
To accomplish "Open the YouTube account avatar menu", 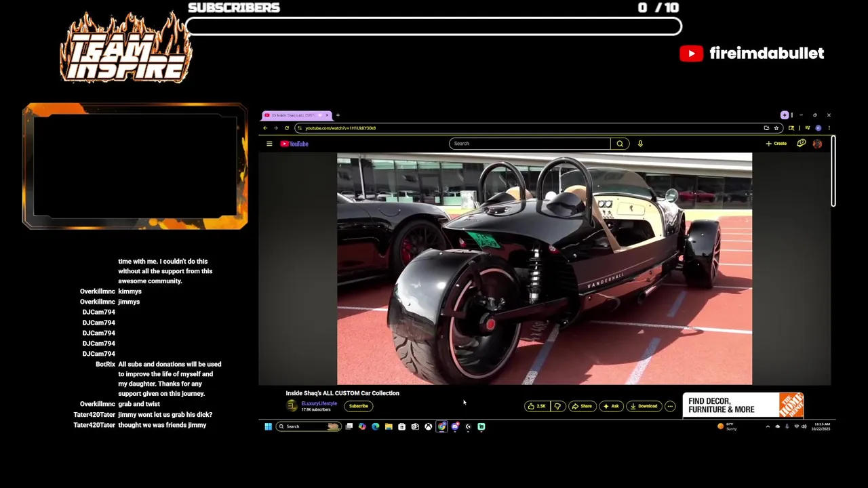I will pos(817,144).
